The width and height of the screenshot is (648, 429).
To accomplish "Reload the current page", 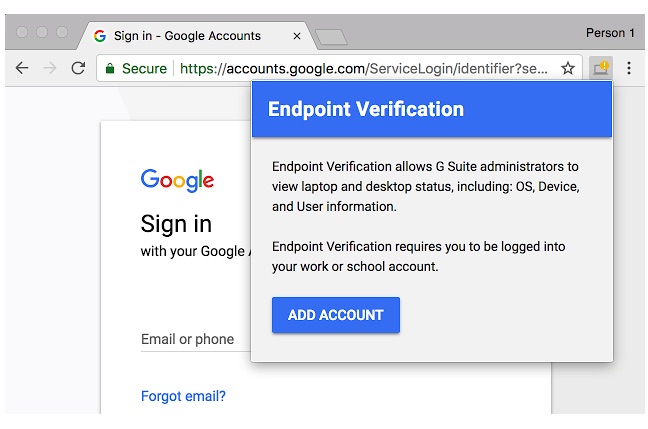I will (78, 68).
